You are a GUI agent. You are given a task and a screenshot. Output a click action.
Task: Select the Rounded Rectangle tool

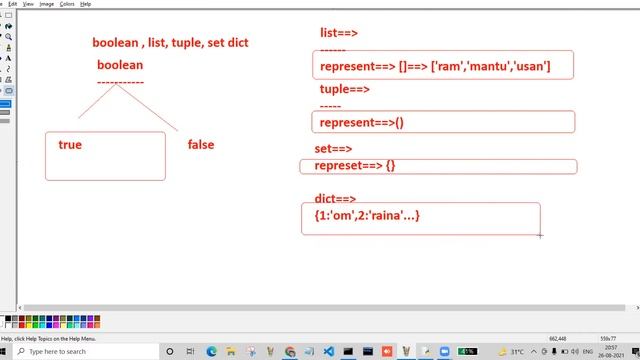pyautogui.click(x=9, y=90)
